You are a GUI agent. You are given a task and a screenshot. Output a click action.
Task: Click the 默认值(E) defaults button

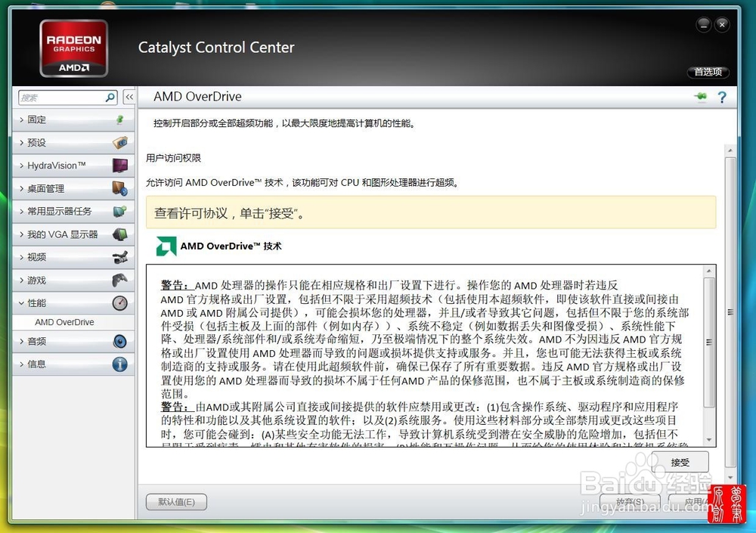[176, 502]
